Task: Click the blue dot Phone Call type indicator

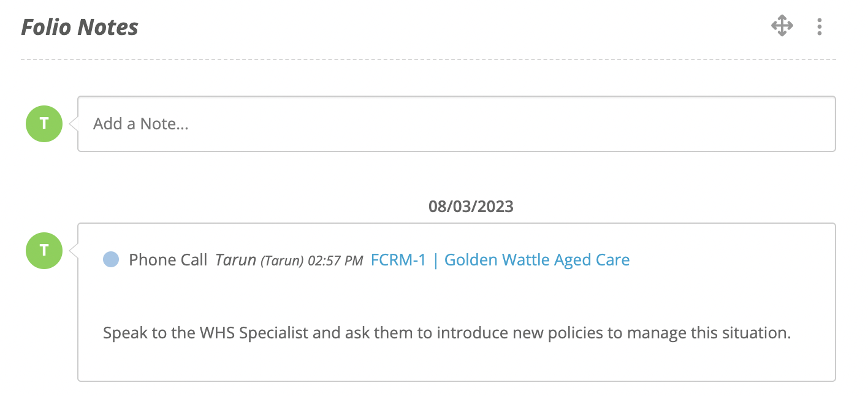Action: (111, 260)
